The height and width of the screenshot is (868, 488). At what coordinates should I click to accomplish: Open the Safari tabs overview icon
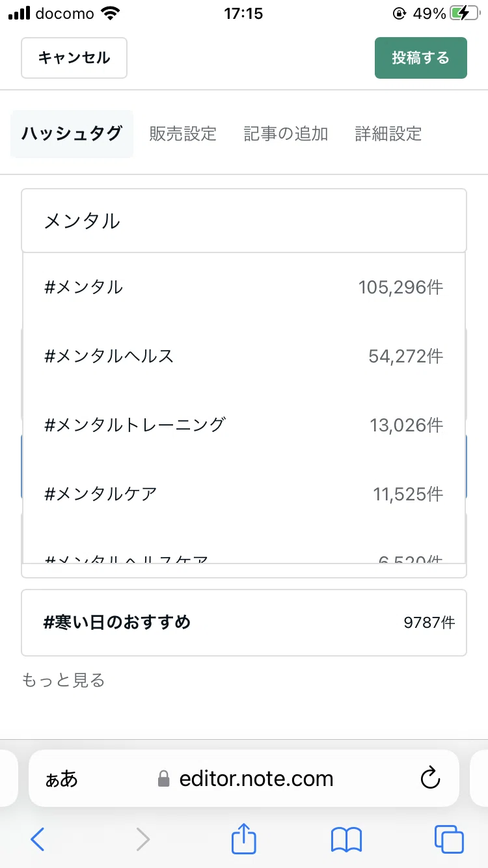(449, 839)
